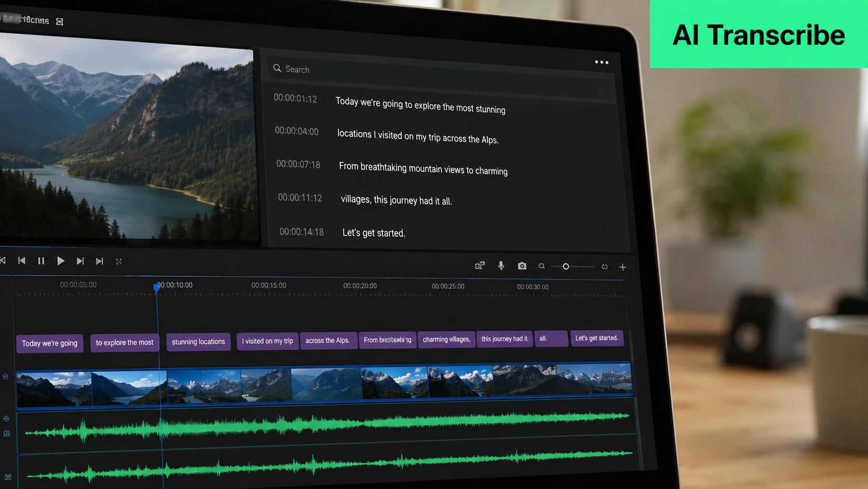Select the "stunning locations" subtitle clip

coord(198,342)
